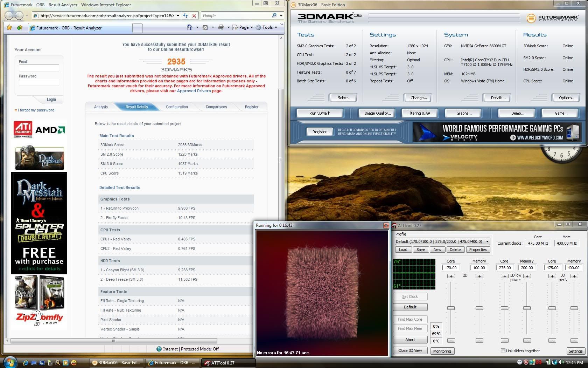Switch to the Analysis tab
The height and width of the screenshot is (368, 588).
(x=101, y=107)
